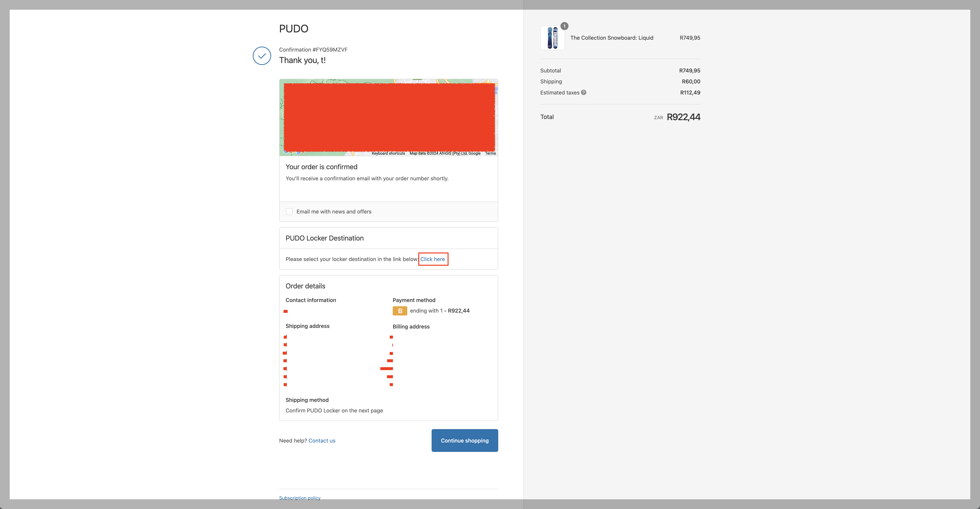Image resolution: width=980 pixels, height=509 pixels.
Task: Click the Shipping cost R60,00
Action: click(x=691, y=81)
